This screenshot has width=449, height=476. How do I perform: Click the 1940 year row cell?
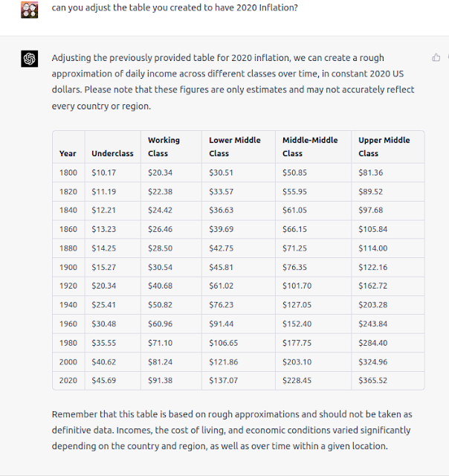click(x=68, y=304)
